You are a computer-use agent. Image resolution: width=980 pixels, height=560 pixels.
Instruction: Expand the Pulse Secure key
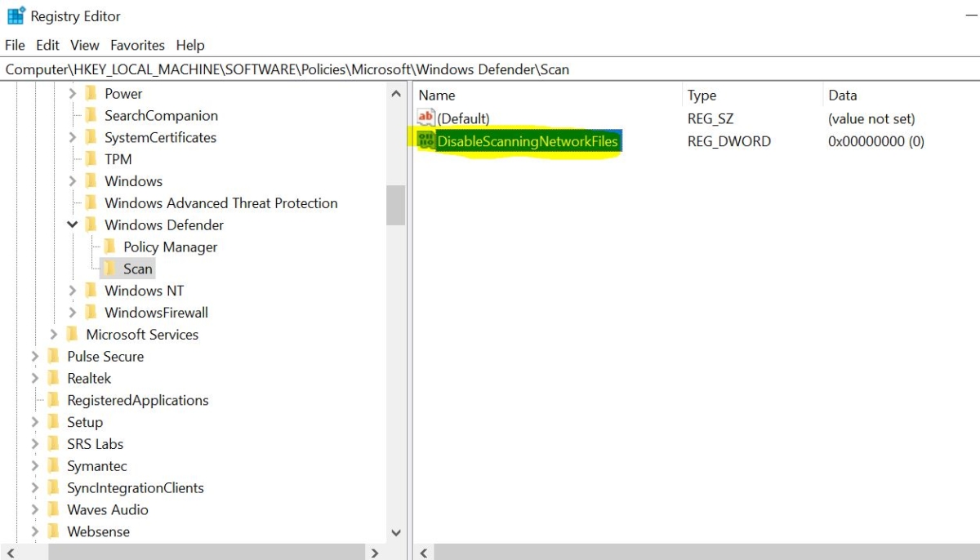click(33, 356)
